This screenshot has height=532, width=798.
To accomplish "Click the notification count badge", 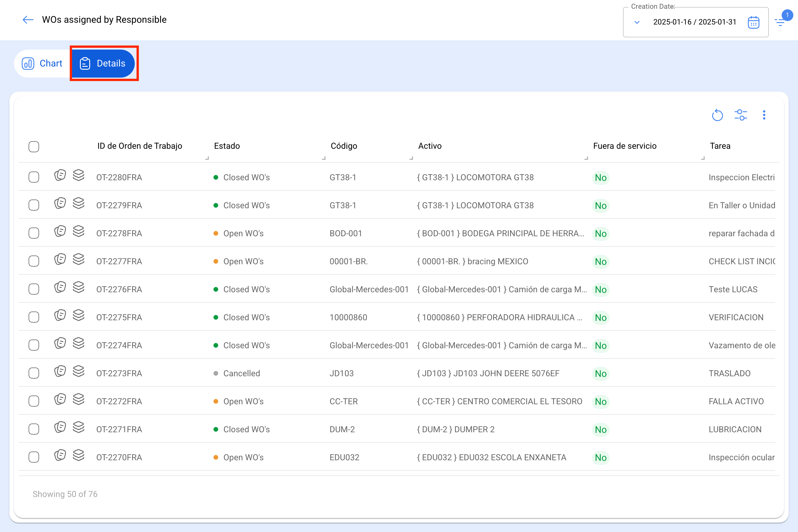I will [x=787, y=15].
